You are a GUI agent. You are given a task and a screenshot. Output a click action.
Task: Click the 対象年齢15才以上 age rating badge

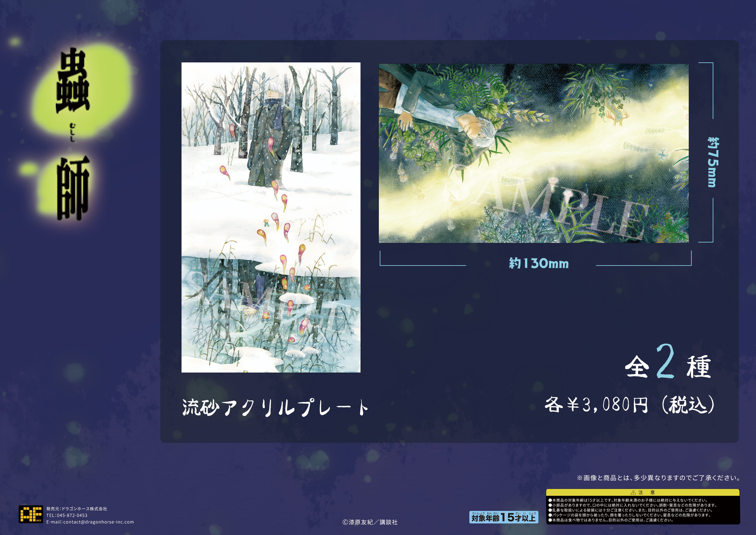pyautogui.click(x=503, y=517)
